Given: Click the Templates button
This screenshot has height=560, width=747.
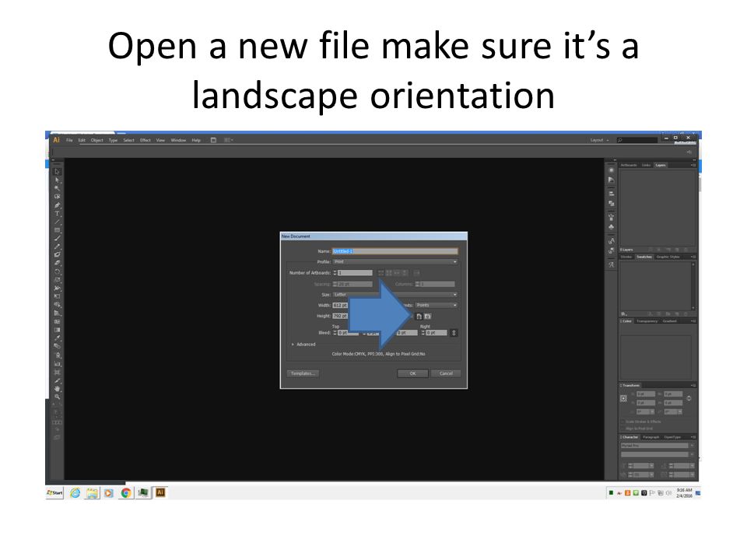Looking at the screenshot, I should (303, 373).
